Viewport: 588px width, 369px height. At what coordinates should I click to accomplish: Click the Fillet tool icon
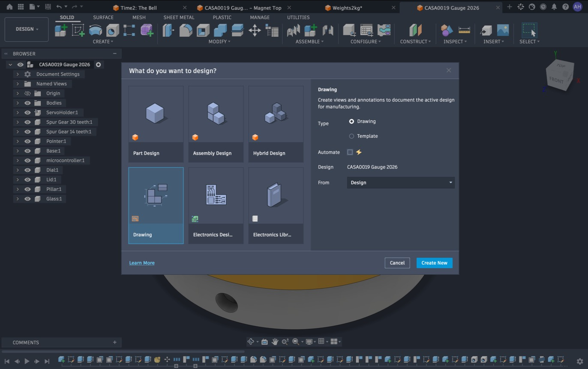(186, 30)
